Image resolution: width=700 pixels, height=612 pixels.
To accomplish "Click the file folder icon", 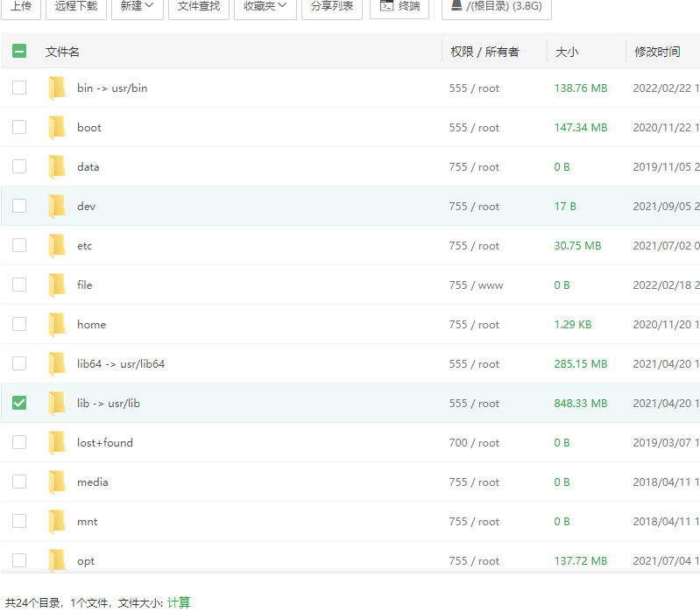I will click(x=57, y=285).
